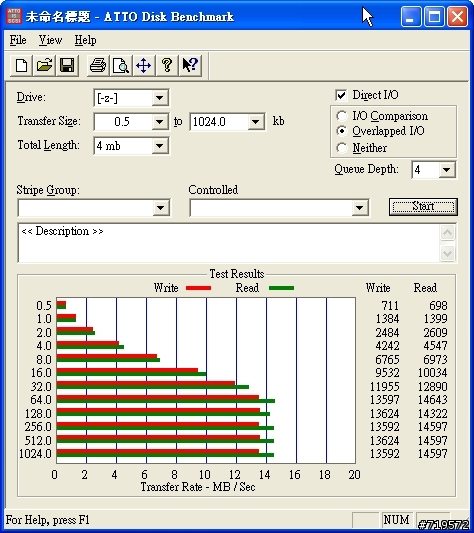The width and height of the screenshot is (474, 533).
Task: Click the green Read legend swatch
Action: point(281,288)
